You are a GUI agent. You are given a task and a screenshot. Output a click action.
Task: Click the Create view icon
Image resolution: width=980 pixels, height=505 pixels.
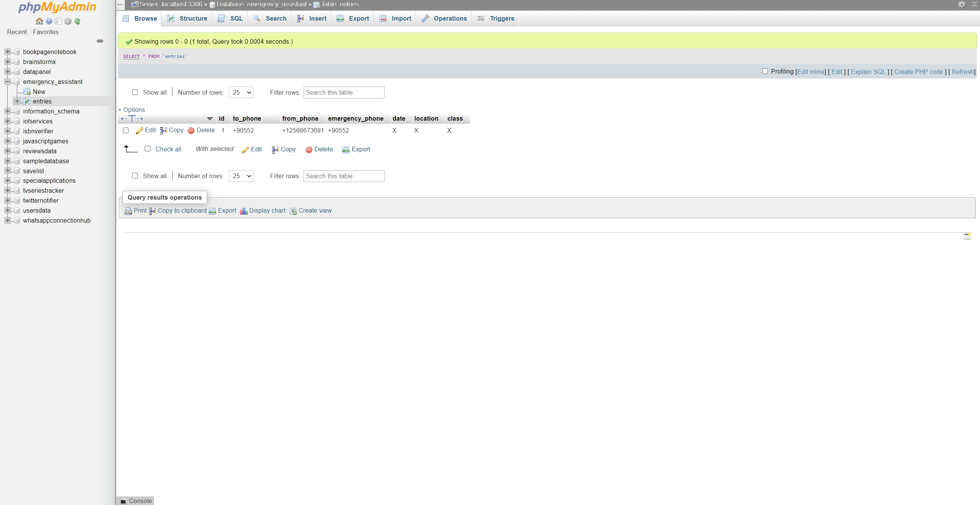pyautogui.click(x=293, y=211)
